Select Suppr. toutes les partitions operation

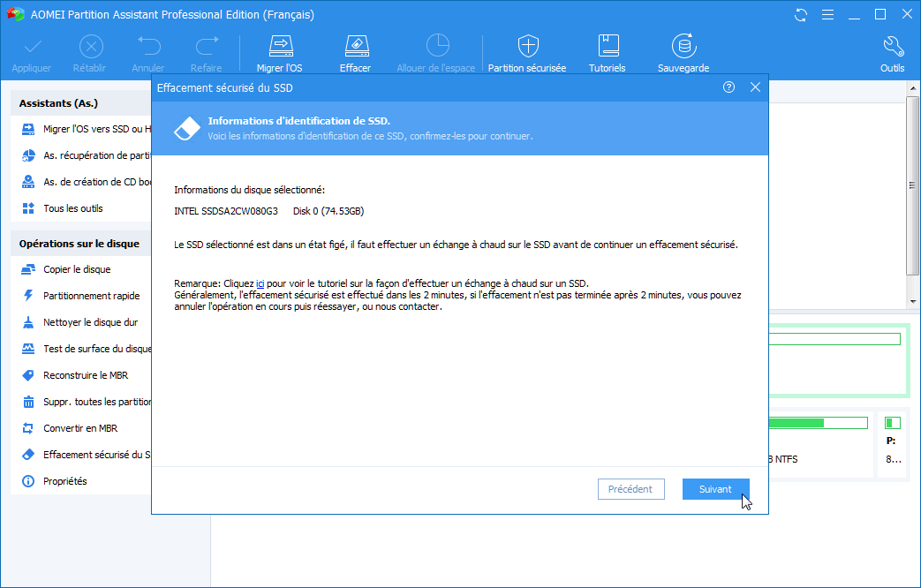point(86,402)
